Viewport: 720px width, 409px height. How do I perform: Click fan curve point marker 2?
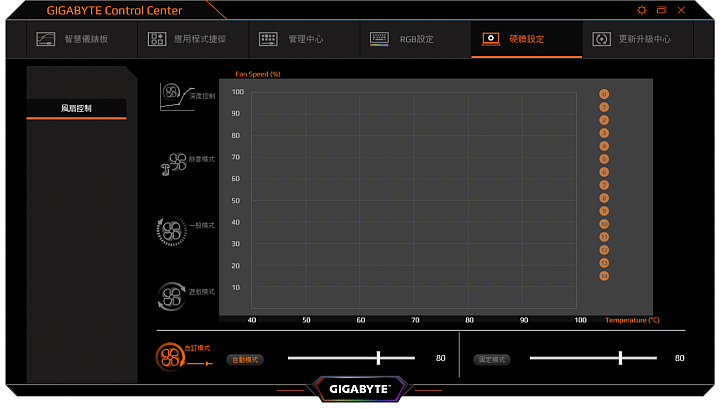pos(604,120)
